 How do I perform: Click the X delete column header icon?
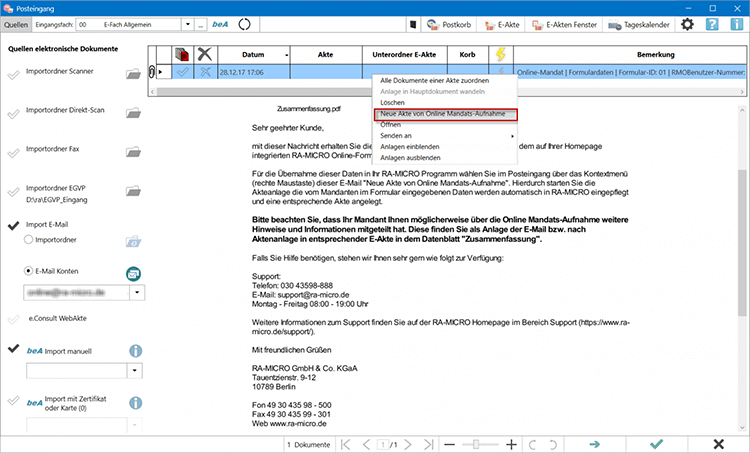(x=205, y=55)
